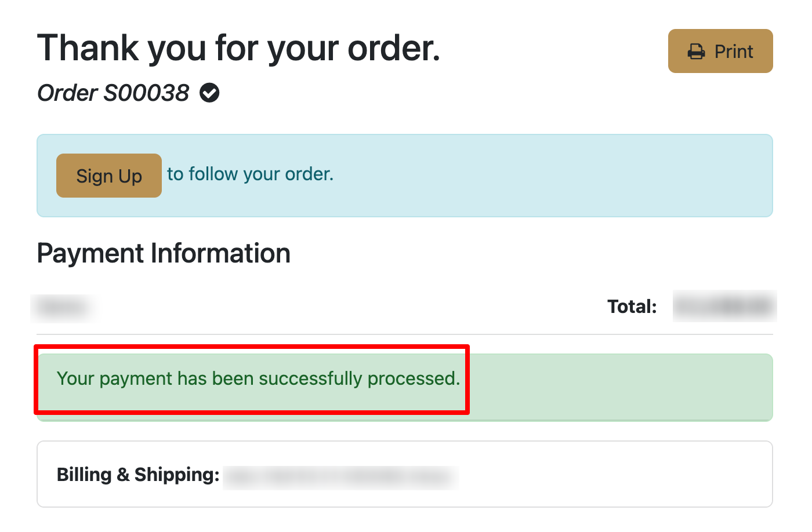Click empty right side of green success alert

(x=621, y=385)
